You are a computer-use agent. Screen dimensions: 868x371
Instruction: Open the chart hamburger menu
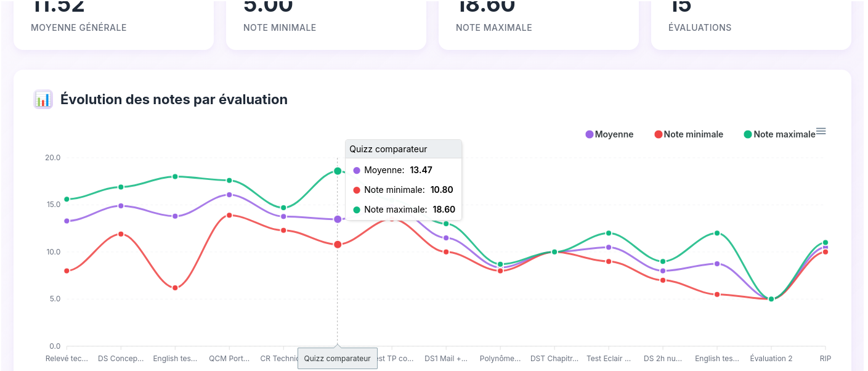point(821,131)
